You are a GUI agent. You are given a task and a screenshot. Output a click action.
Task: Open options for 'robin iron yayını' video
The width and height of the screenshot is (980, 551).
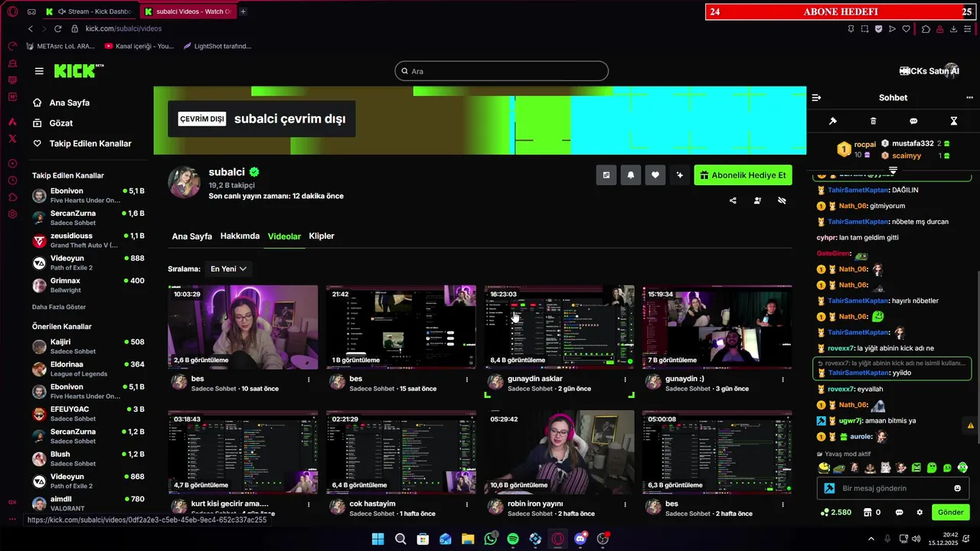pyautogui.click(x=625, y=505)
